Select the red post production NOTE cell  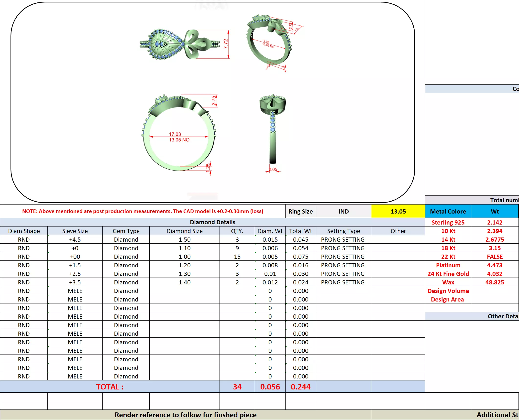pyautogui.click(x=143, y=211)
